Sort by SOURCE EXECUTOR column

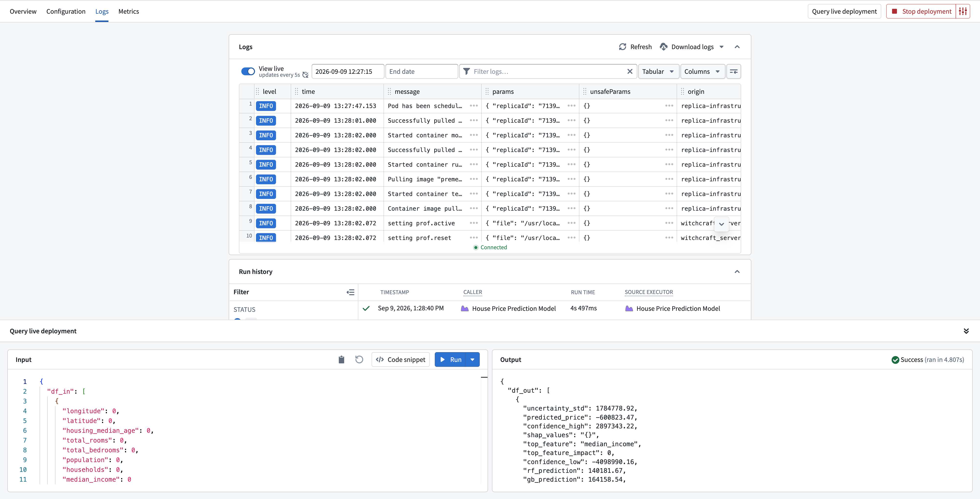pos(649,292)
